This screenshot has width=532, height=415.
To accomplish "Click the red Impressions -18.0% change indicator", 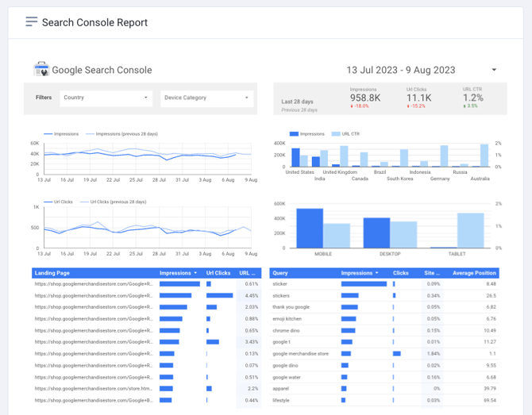I will (x=360, y=106).
